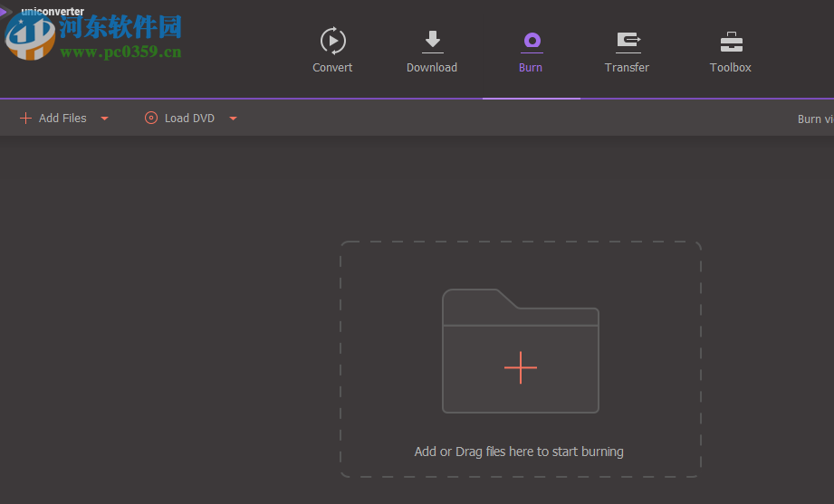Click 'Add or Drag files here to start burning'
The width and height of the screenshot is (834, 504).
point(519,452)
